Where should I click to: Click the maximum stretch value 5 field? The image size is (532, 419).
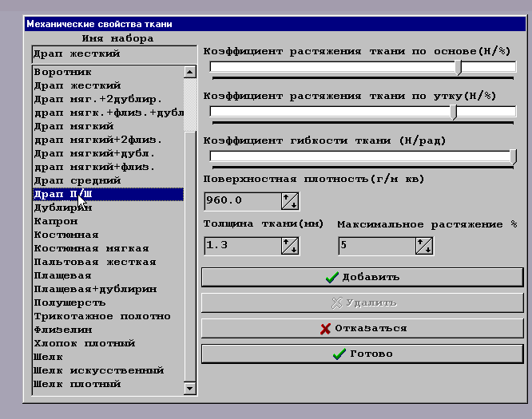pyautogui.click(x=376, y=246)
